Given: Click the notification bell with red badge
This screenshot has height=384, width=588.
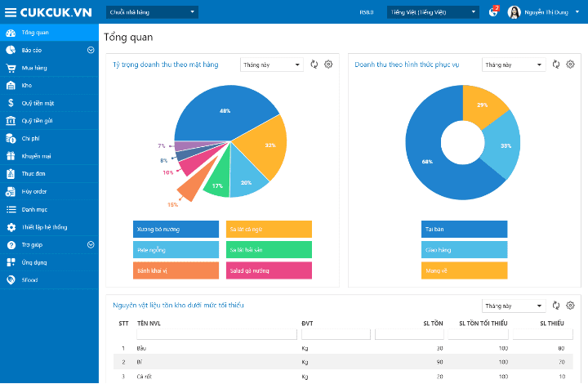Looking at the screenshot, I should click(x=493, y=12).
